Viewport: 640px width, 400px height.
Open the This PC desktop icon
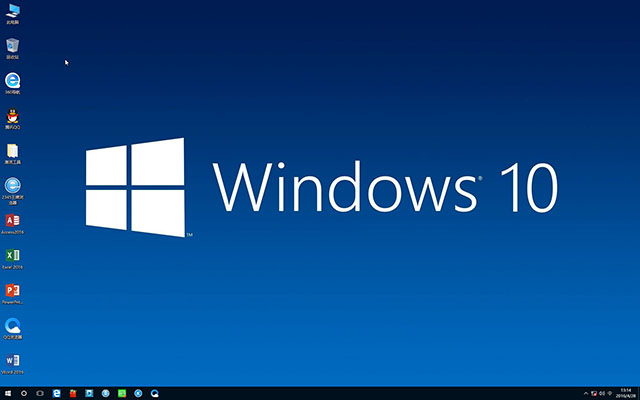click(x=12, y=14)
